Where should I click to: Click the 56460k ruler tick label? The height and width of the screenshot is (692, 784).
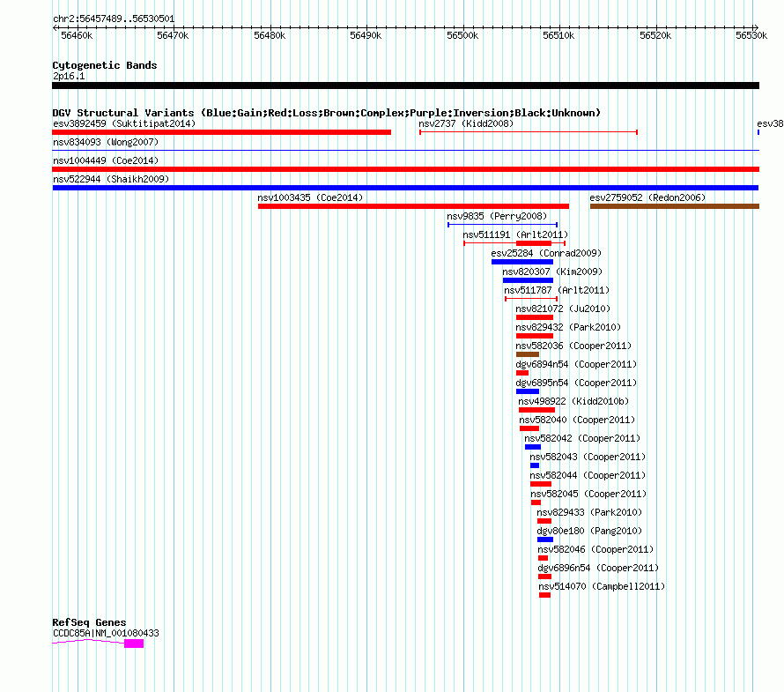point(77,35)
